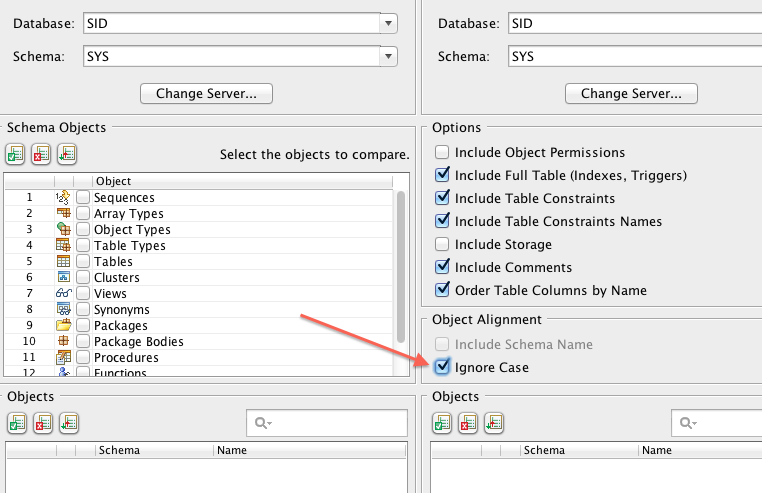Click the Synonyms row icon
Screen dimensions: 762x493
(x=63, y=309)
